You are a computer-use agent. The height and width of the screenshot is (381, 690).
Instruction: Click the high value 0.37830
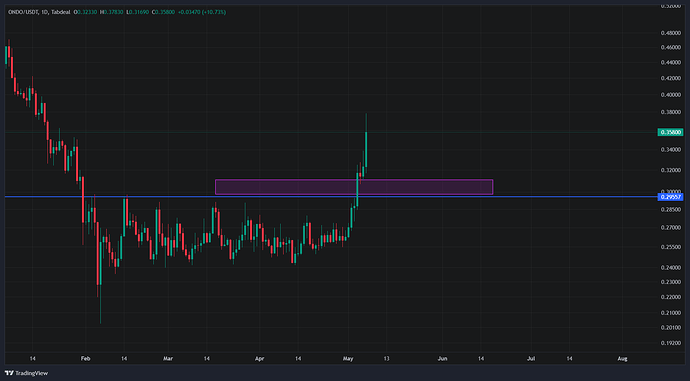pos(114,12)
